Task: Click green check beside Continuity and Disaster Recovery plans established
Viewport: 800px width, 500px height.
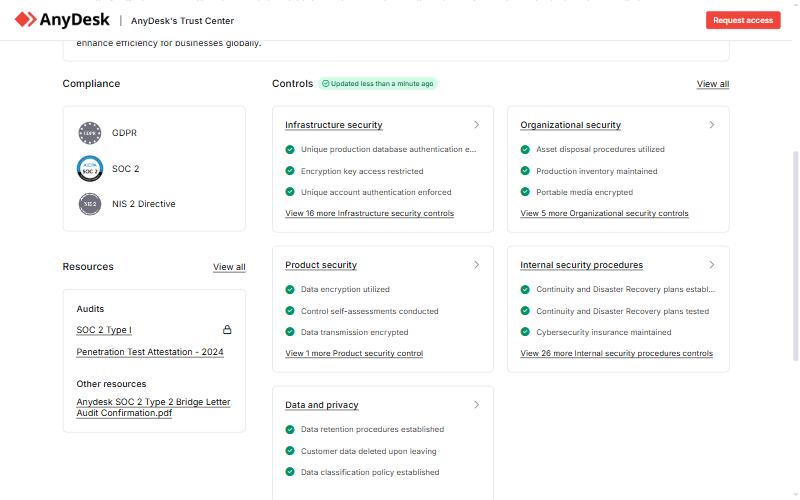Action: pyautogui.click(x=525, y=289)
